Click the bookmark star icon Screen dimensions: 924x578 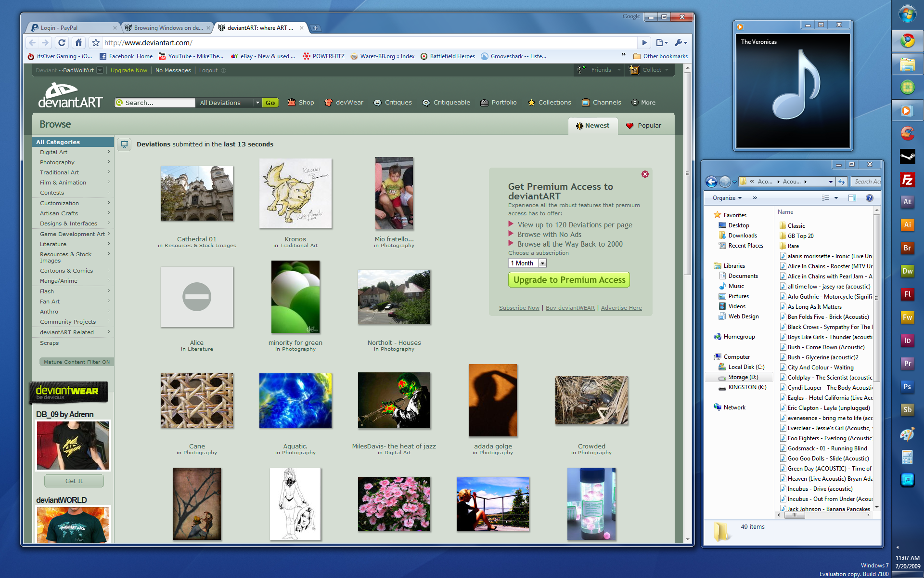96,43
